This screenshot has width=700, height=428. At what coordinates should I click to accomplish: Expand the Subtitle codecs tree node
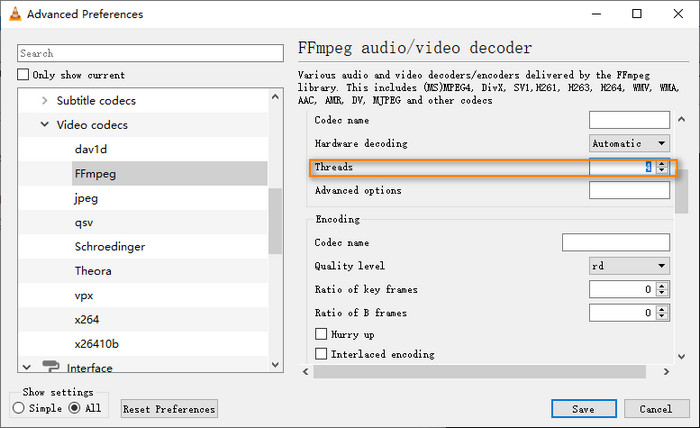[45, 100]
